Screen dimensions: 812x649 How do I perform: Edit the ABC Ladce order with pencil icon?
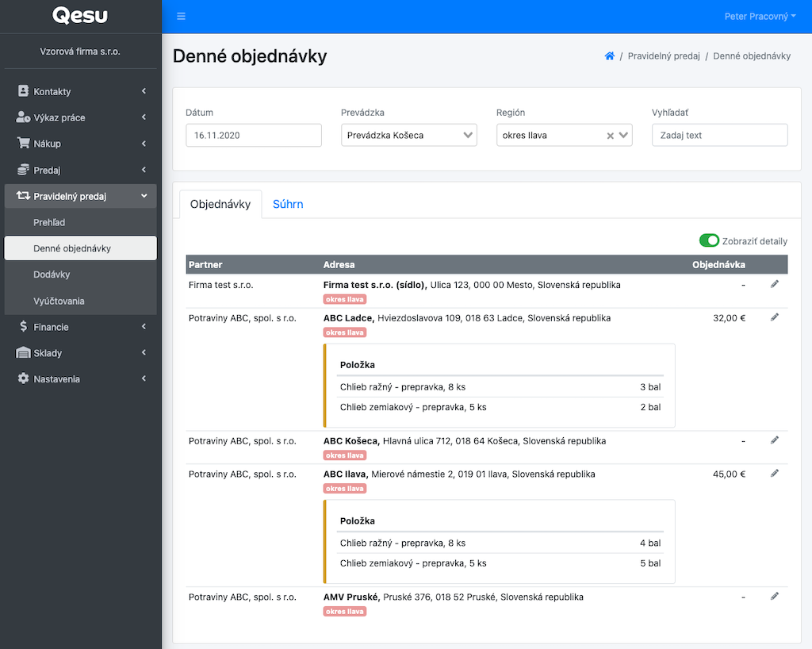[x=775, y=317]
